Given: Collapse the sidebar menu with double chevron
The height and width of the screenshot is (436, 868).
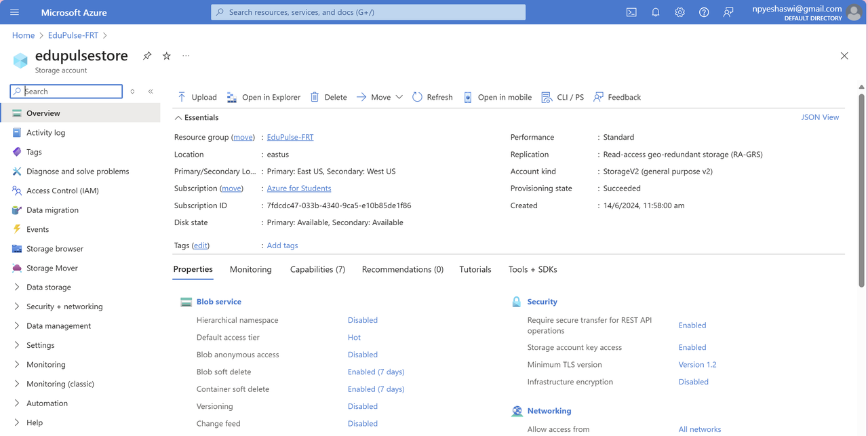Looking at the screenshot, I should pos(151,91).
